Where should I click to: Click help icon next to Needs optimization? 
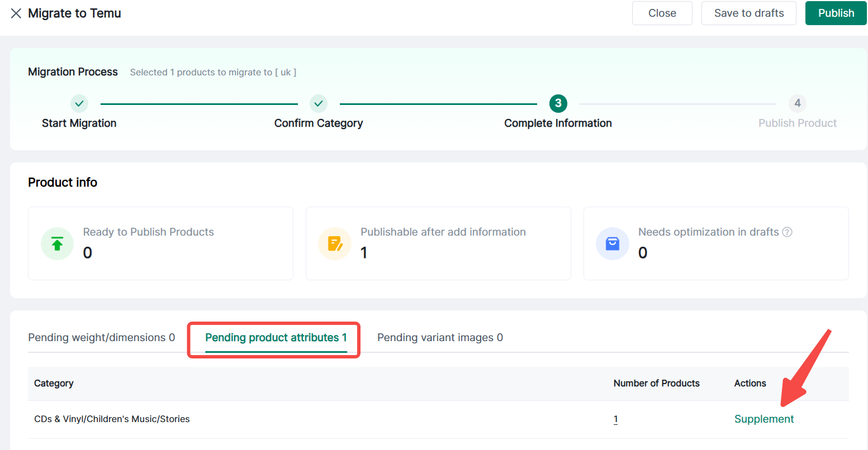point(787,232)
